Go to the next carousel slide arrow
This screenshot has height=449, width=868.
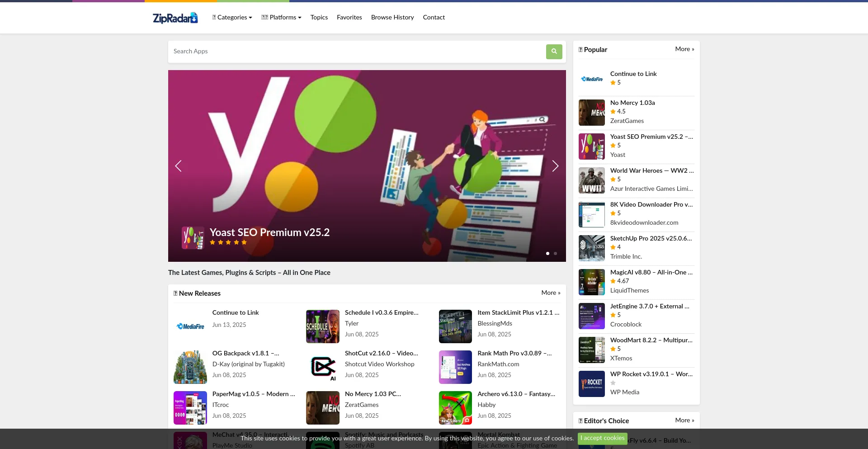point(555,166)
